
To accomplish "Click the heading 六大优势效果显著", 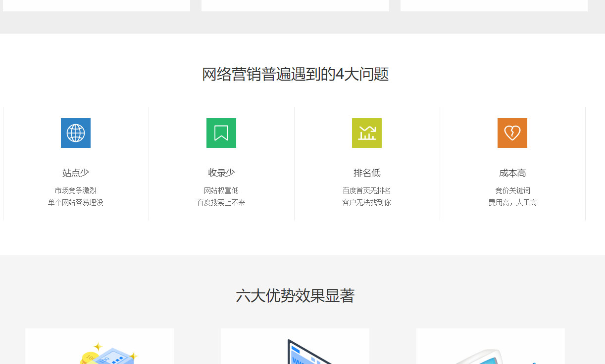I will point(296,296).
